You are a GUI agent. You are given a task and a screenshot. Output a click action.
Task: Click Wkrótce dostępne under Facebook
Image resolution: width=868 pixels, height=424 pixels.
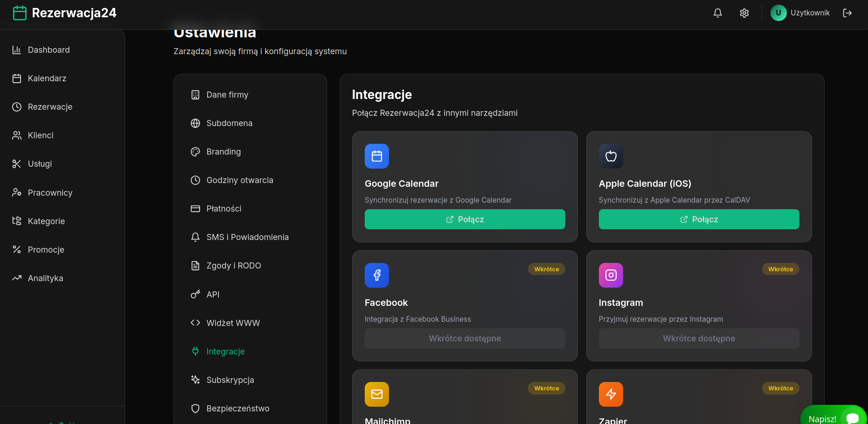click(x=465, y=338)
